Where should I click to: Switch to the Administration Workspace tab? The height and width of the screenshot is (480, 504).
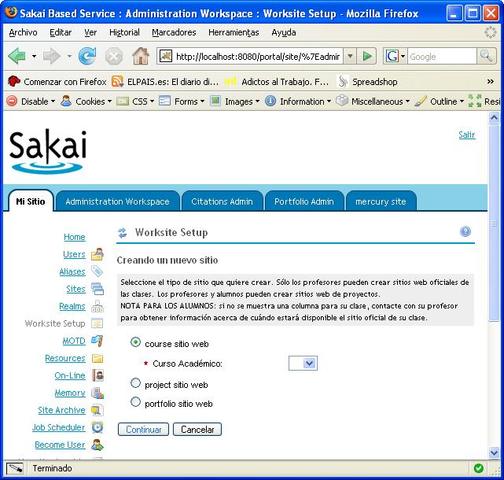118,201
